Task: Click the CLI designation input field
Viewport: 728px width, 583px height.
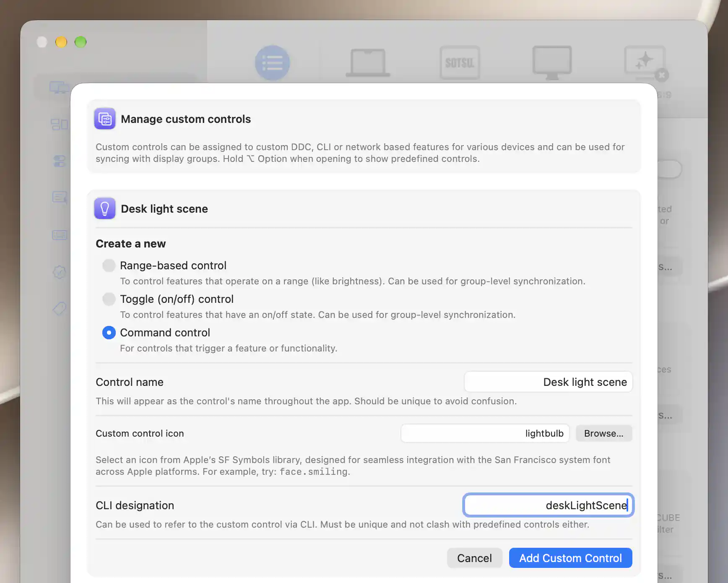Action: point(548,505)
